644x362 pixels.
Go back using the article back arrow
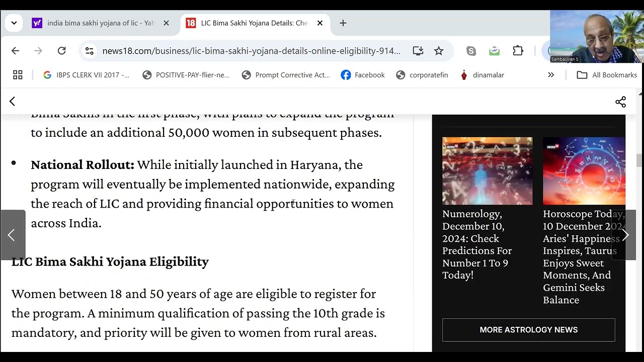(12, 102)
